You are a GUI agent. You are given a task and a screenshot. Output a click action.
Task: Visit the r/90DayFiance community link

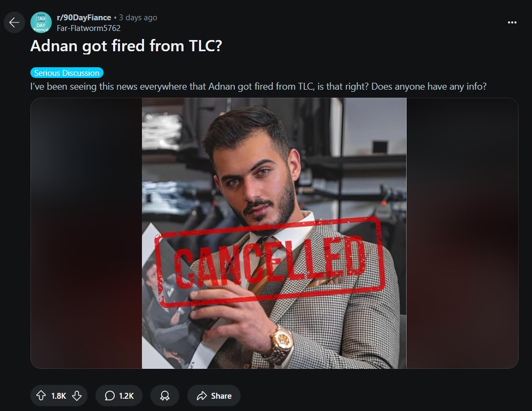[x=84, y=18]
